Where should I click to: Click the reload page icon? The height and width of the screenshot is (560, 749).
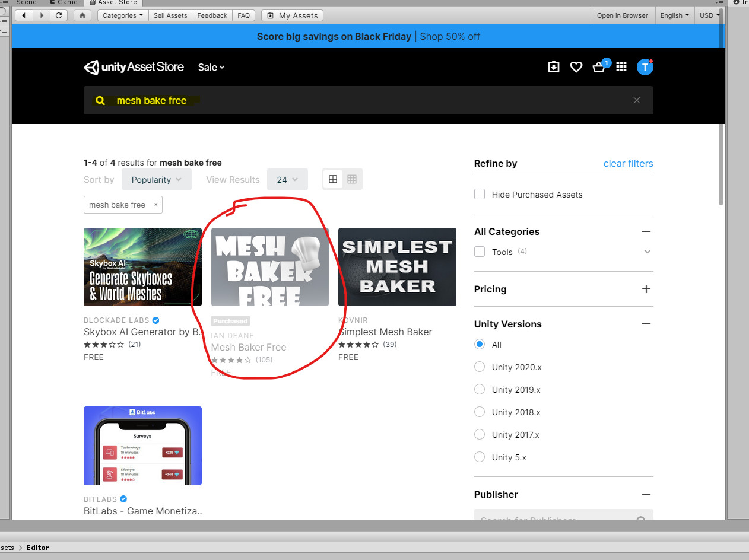(x=58, y=15)
